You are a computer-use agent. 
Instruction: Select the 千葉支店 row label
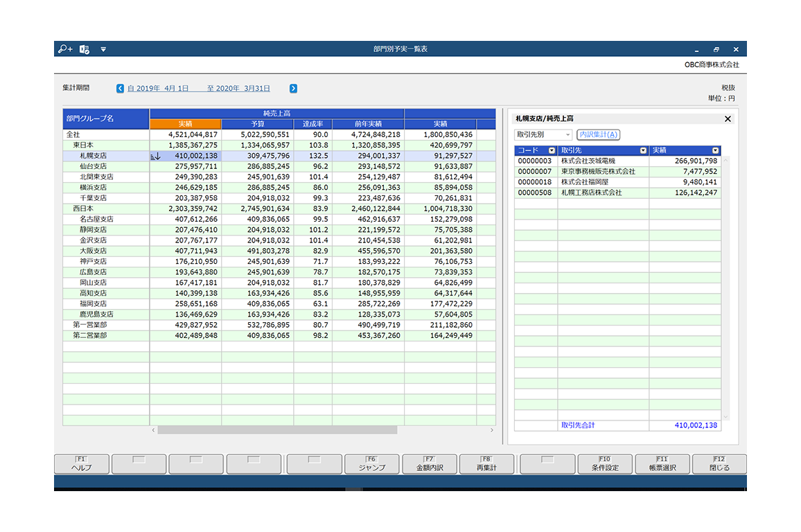pyautogui.click(x=93, y=198)
